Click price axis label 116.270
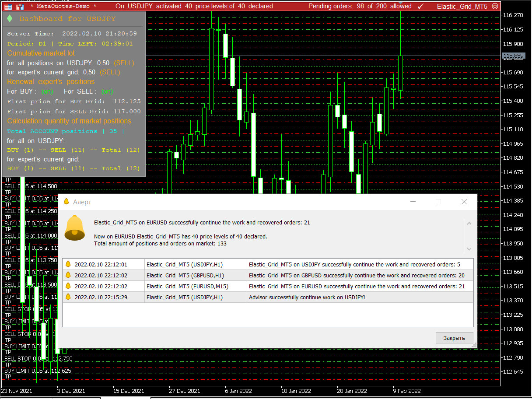The width and height of the screenshot is (532, 399). [514, 15]
